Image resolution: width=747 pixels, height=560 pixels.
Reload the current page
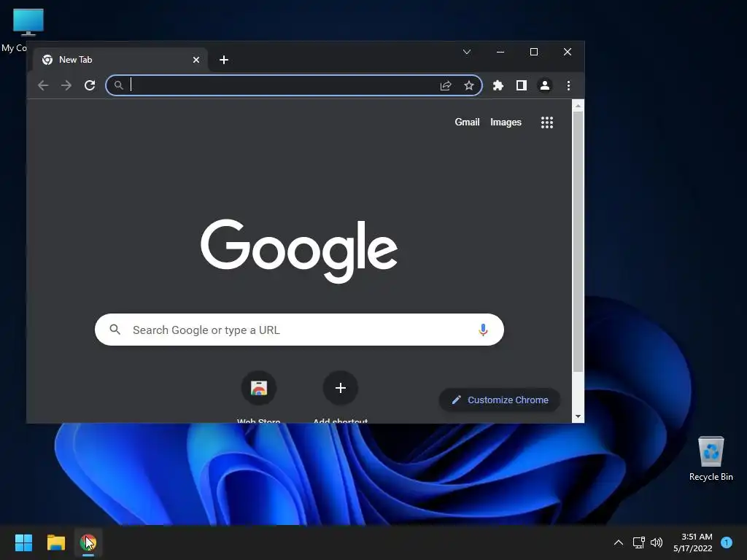(90, 85)
